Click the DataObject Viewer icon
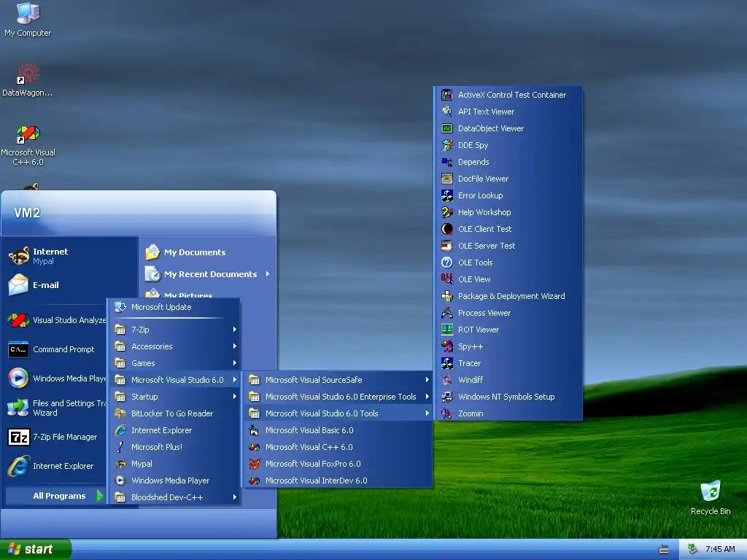747x560 pixels. coord(447,128)
